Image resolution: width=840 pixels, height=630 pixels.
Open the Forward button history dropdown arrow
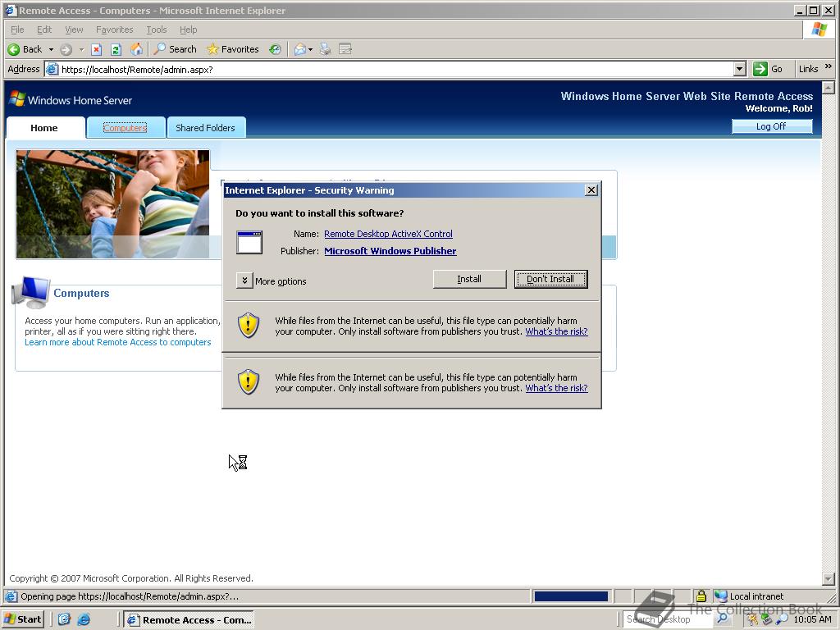pyautogui.click(x=81, y=49)
